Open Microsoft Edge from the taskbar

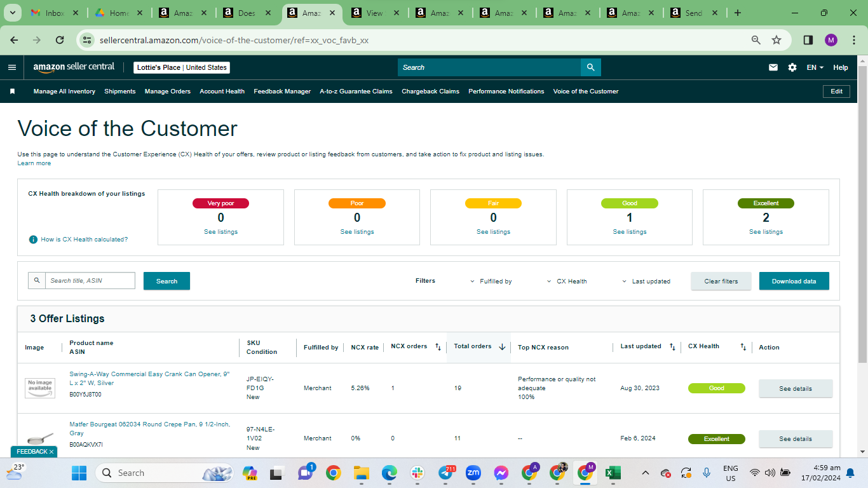click(x=389, y=473)
